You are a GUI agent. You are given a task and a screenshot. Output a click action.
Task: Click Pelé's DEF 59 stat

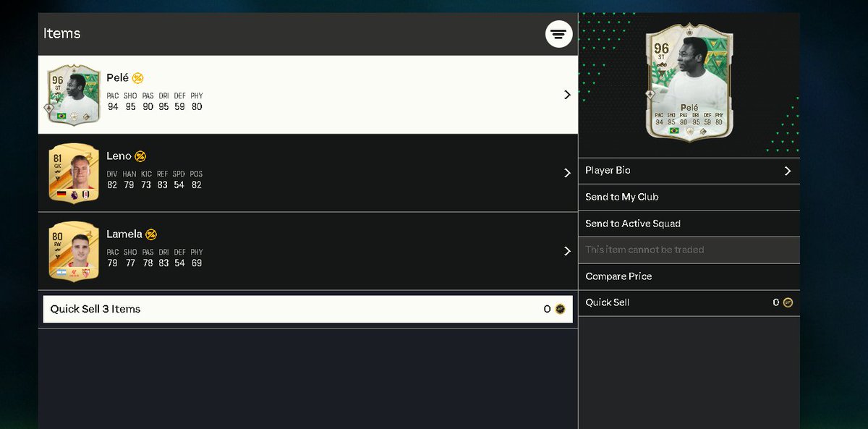click(180, 101)
